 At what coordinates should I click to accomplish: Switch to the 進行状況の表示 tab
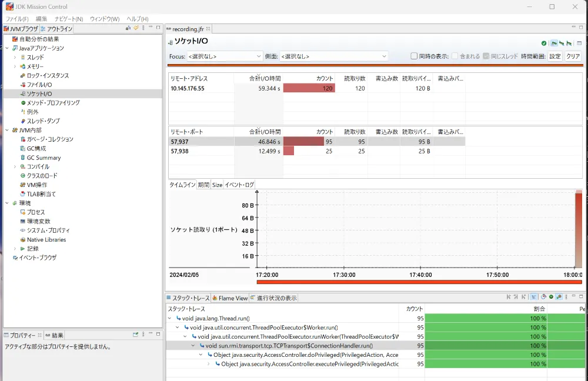coord(273,298)
